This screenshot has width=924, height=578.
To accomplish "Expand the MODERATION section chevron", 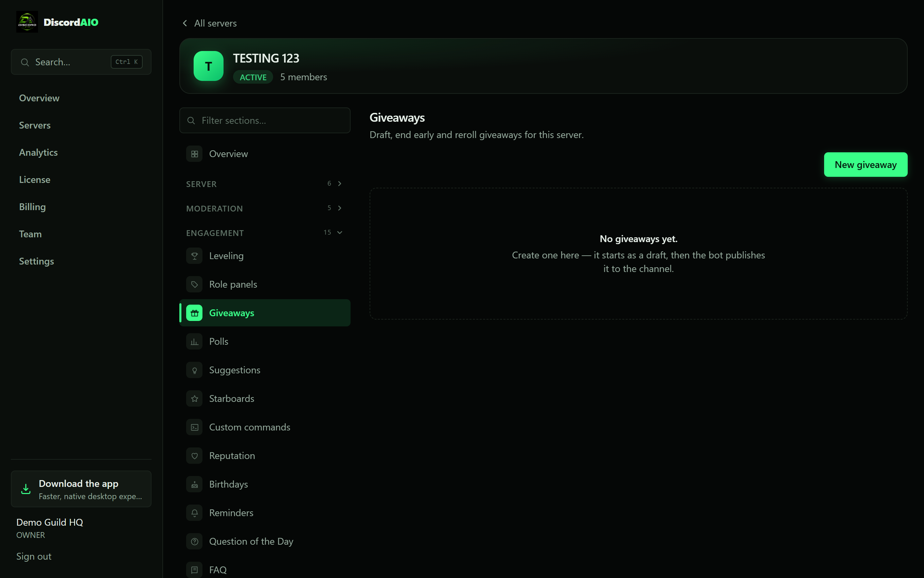I will [x=339, y=208].
